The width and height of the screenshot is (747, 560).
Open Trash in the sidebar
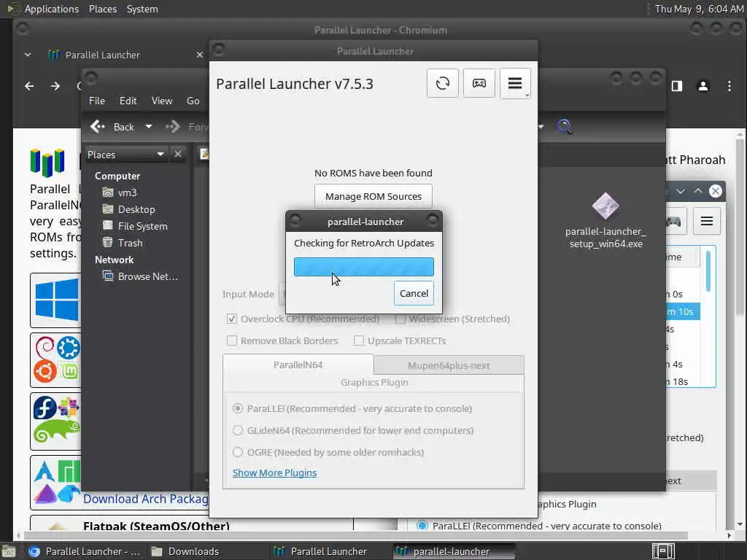[x=130, y=243]
